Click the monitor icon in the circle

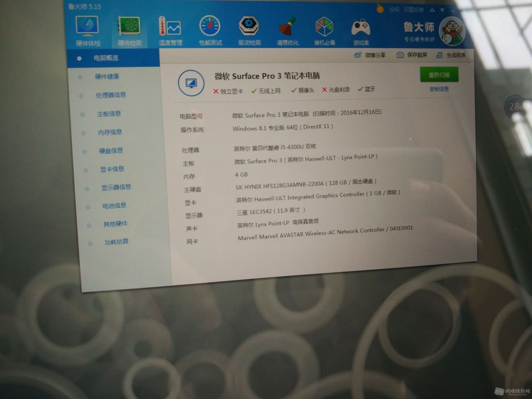191,83
